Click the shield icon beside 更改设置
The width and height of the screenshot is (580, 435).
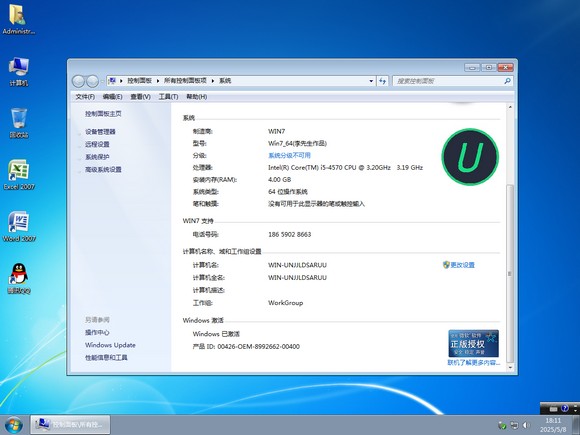pos(446,264)
